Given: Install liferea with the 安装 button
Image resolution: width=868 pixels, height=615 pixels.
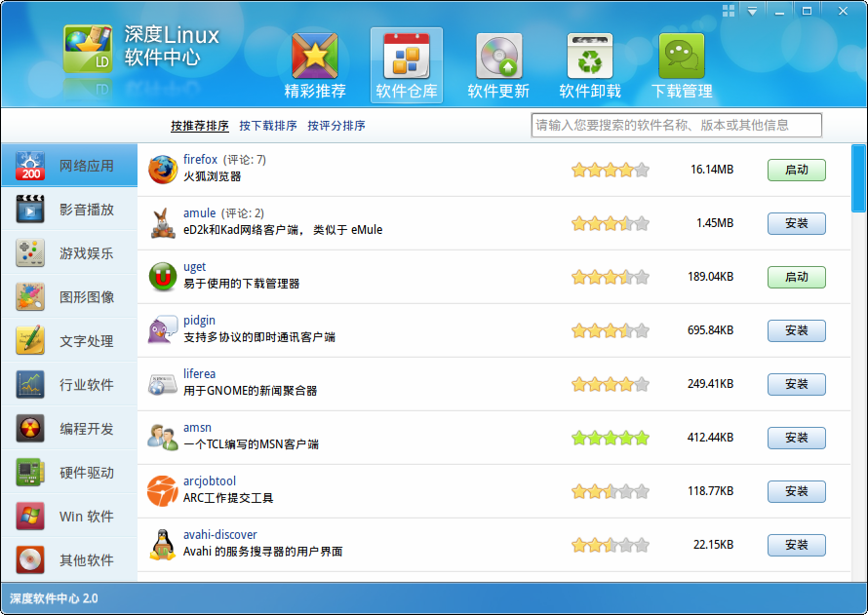Looking at the screenshot, I should [x=797, y=384].
